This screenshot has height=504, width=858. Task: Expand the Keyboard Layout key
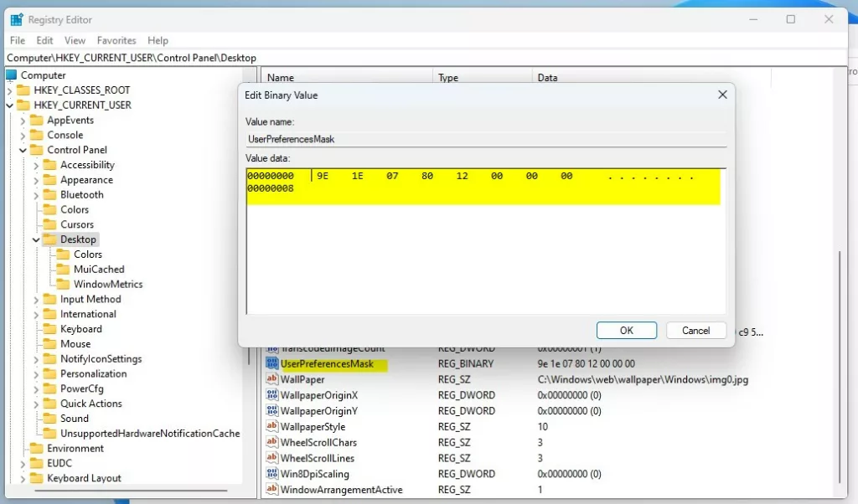(23, 478)
